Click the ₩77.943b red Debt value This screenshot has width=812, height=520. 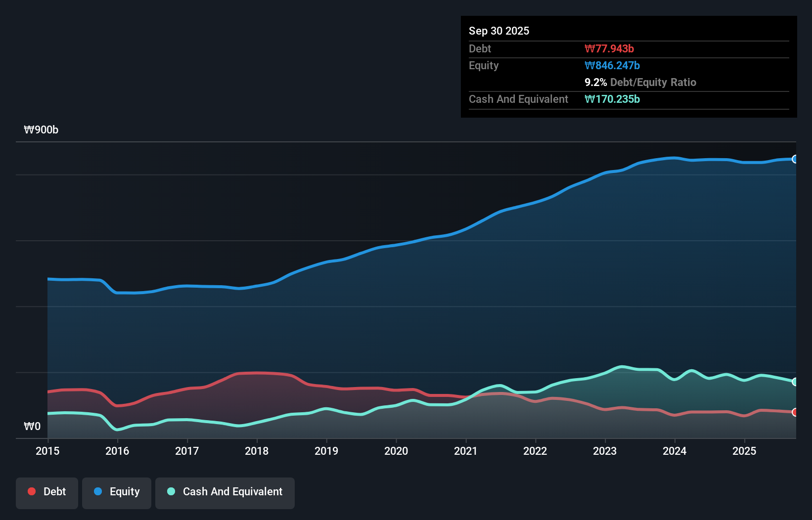(x=610, y=48)
